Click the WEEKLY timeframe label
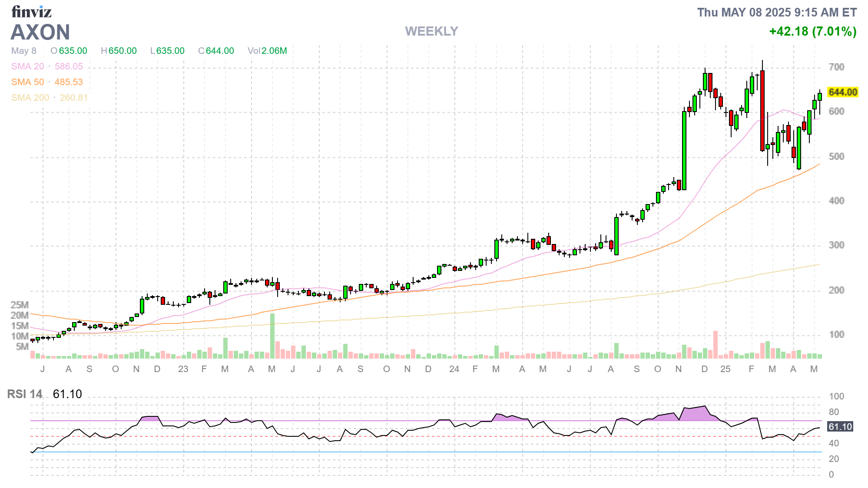 pyautogui.click(x=432, y=31)
